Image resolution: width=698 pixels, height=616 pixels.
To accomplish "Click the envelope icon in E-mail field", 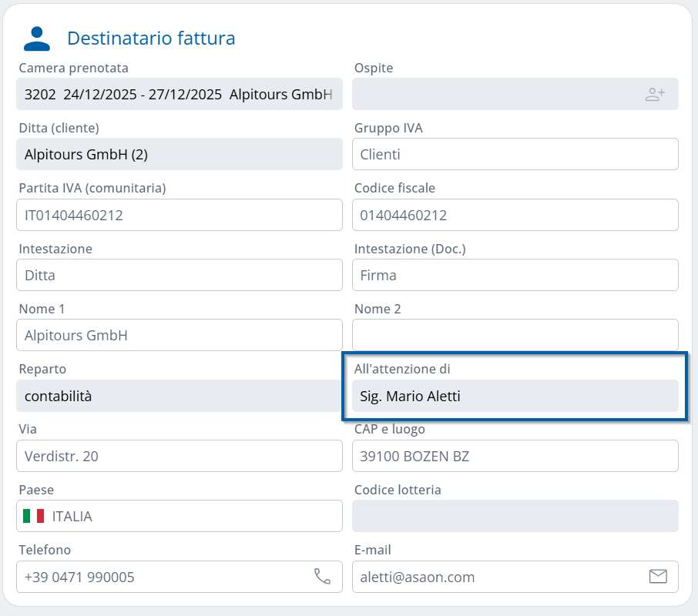I will click(x=657, y=577).
